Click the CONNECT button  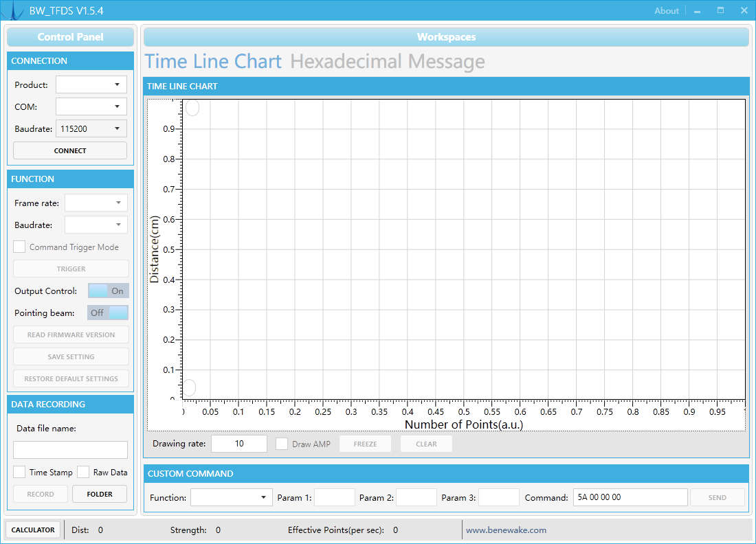tap(70, 151)
